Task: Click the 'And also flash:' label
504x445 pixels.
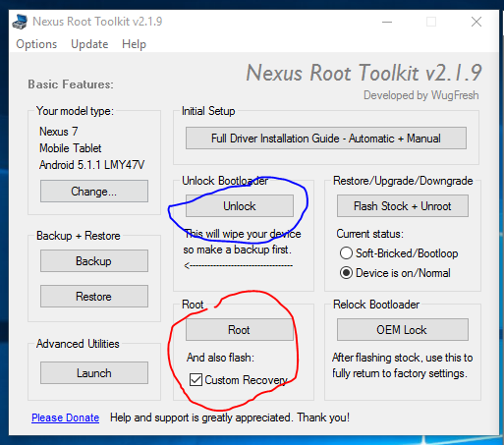Action: 220,358
